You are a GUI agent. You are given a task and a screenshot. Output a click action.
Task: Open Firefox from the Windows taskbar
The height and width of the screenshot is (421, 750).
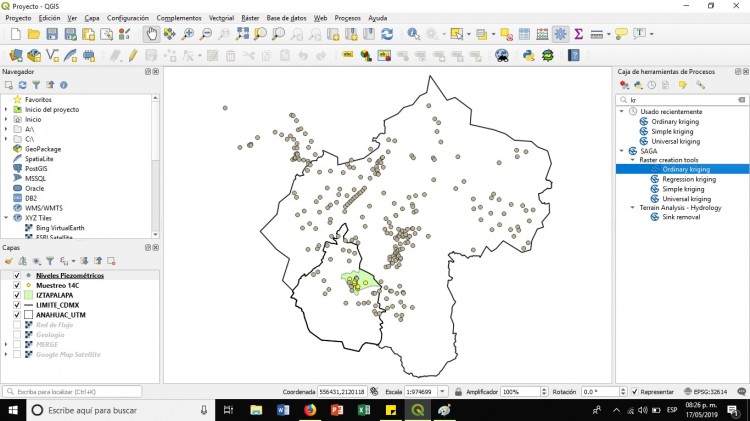tap(310, 410)
